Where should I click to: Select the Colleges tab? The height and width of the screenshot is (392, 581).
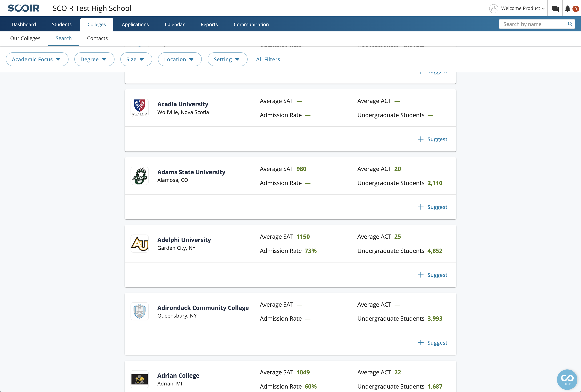[97, 25]
